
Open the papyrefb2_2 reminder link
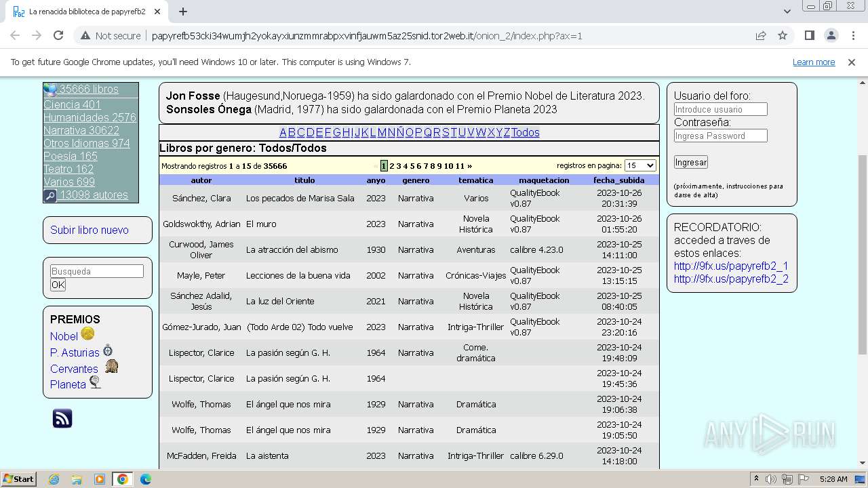click(731, 279)
